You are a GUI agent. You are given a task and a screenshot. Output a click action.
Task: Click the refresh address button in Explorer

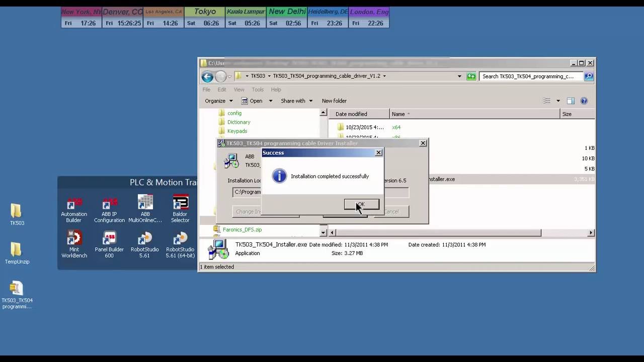(x=471, y=76)
